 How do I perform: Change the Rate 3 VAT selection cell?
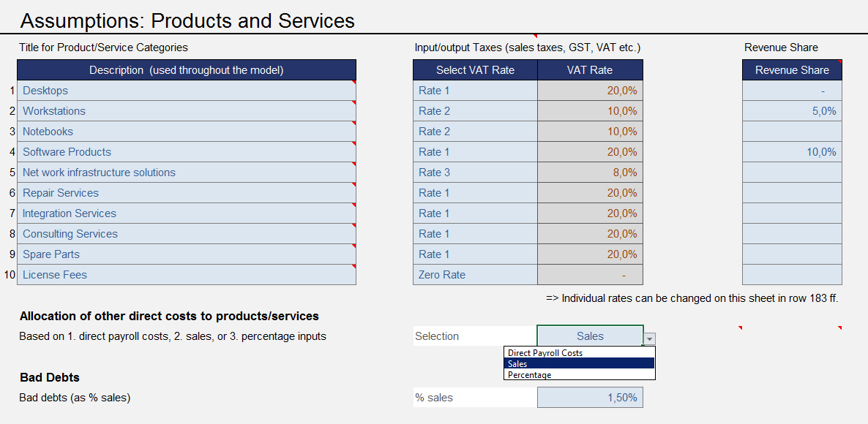coord(475,173)
